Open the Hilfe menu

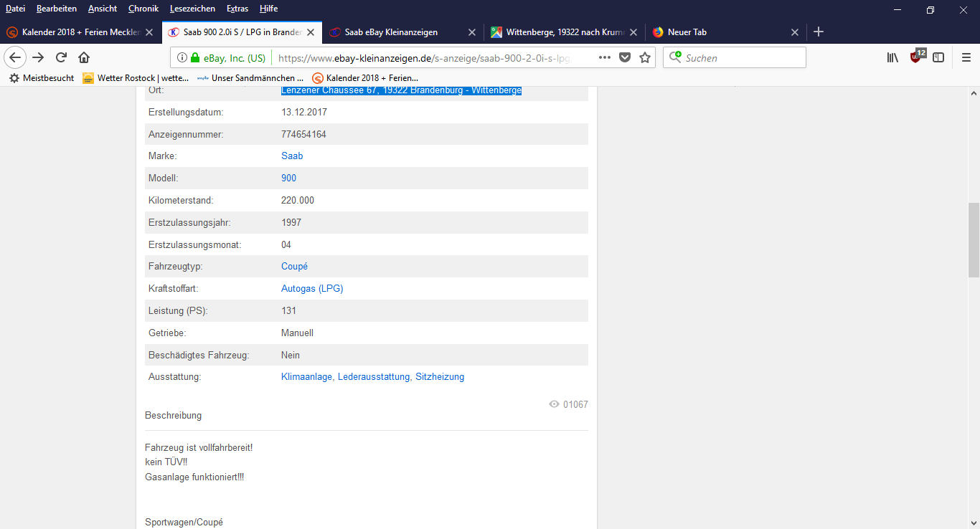(268, 9)
